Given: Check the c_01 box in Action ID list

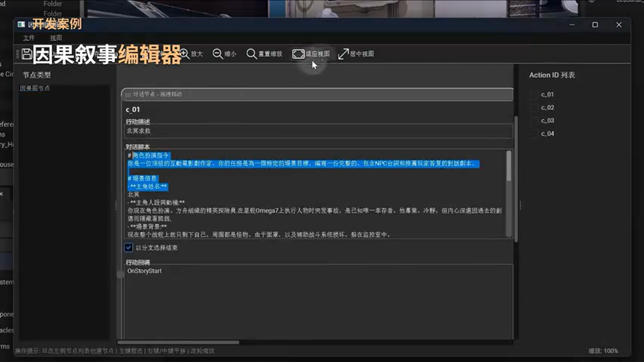Looking at the screenshot, I should pos(534,94).
